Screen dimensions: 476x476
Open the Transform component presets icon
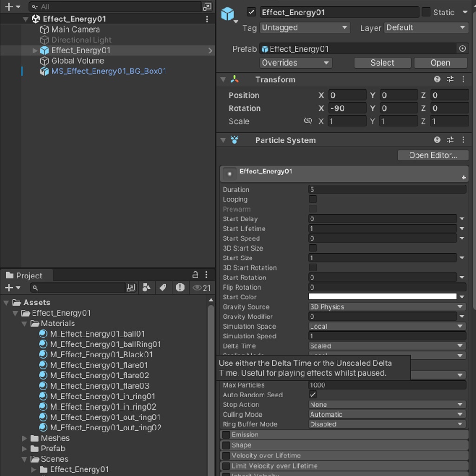(450, 79)
